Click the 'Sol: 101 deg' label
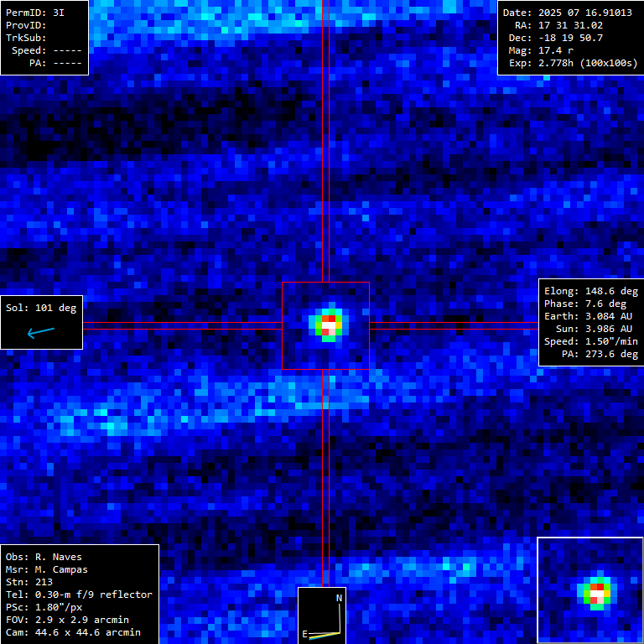The height and width of the screenshot is (644, 644). point(41,308)
